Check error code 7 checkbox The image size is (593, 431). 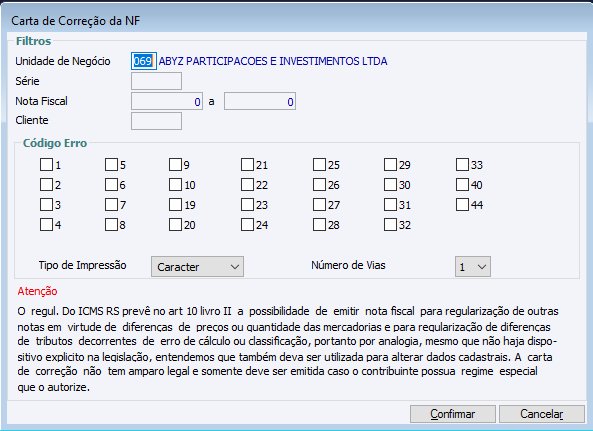111,205
